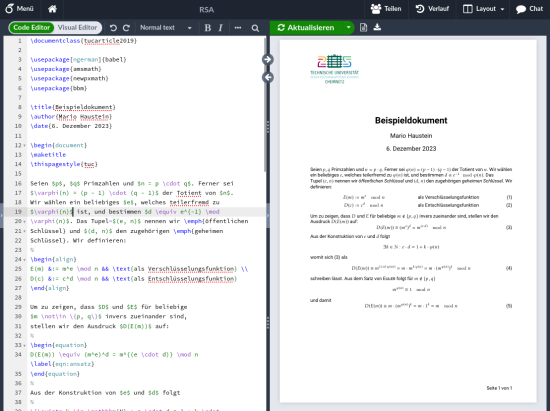Open the Menü sidebar
Image resolution: width=550 pixels, height=411 pixels.
pos(20,8)
